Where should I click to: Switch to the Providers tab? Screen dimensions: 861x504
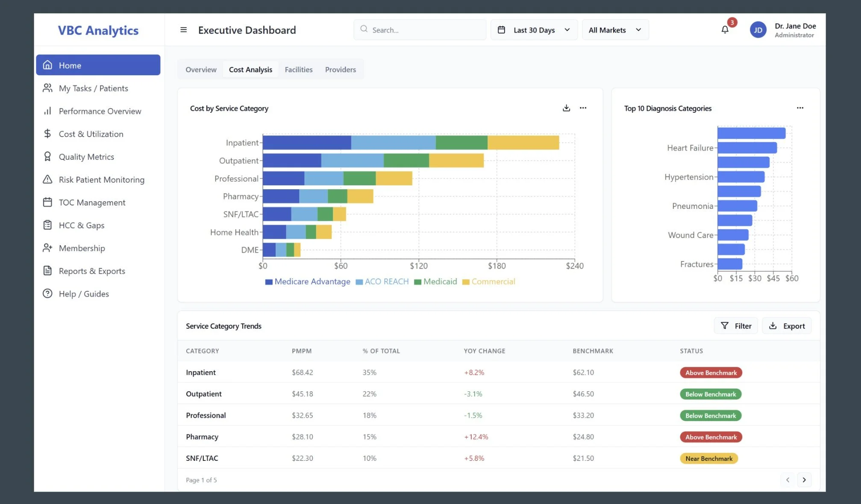[x=340, y=70]
